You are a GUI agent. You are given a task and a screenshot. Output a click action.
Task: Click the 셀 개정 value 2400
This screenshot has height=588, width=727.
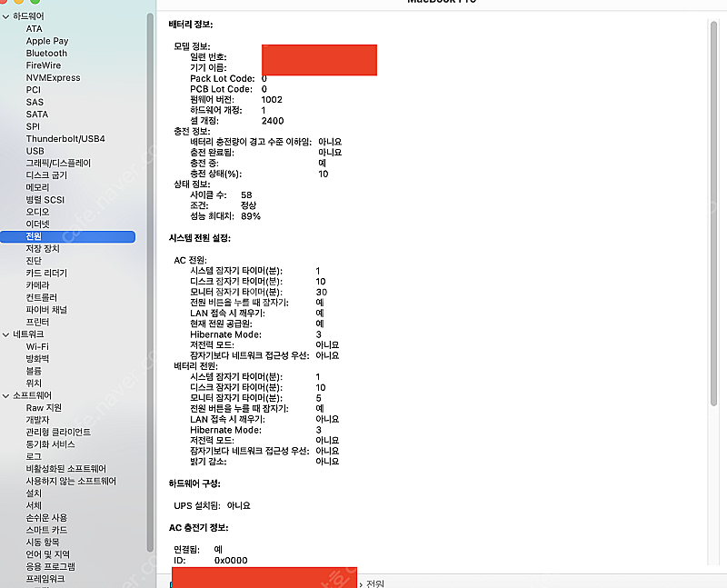[273, 121]
